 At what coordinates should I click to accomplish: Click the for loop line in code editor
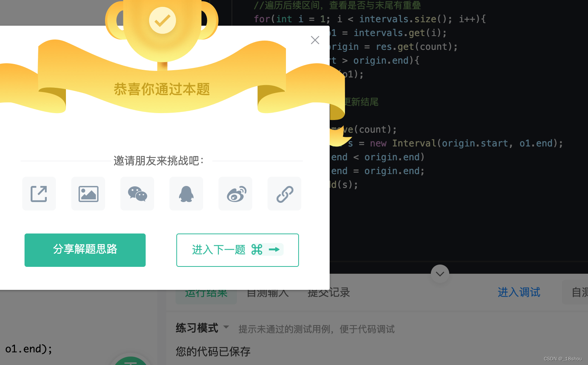[x=370, y=19]
